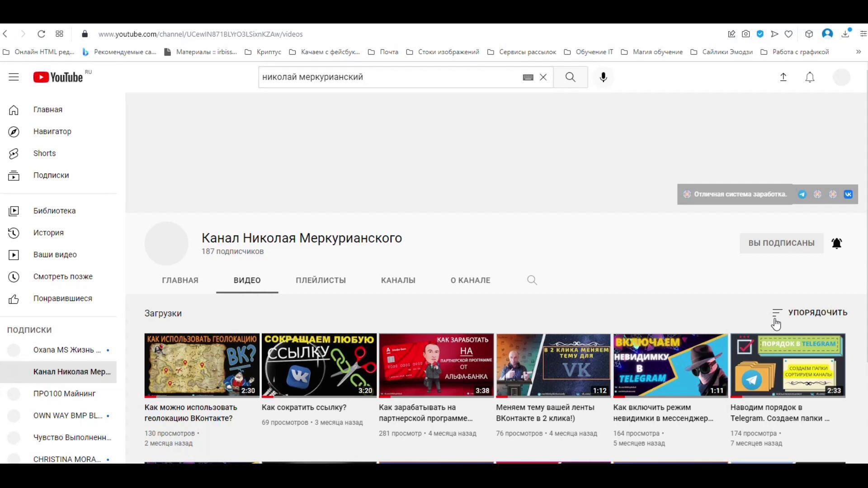Switch to the ПЛЕЙЛИСТЫ tab
868x488 pixels.
coord(321,280)
